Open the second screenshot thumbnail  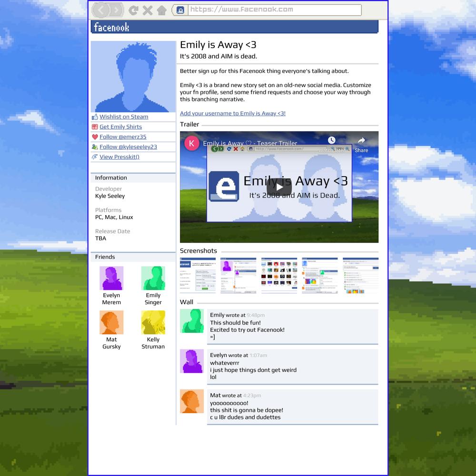point(238,276)
